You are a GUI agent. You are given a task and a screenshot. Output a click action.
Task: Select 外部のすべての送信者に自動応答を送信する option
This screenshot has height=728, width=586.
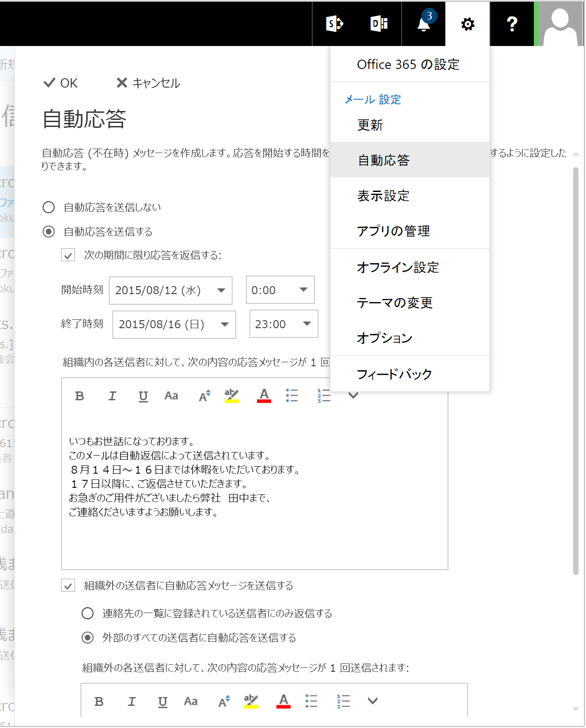[x=88, y=637]
